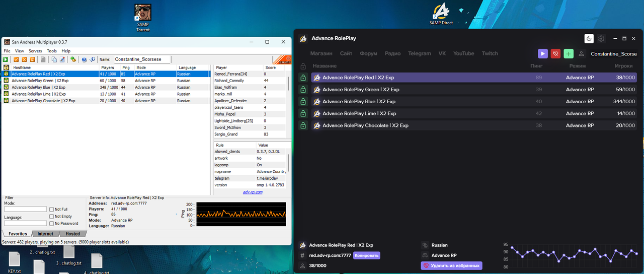Click the blue help question-mark icon in SAMP toolbar
The width and height of the screenshot is (644, 274).
click(x=84, y=59)
